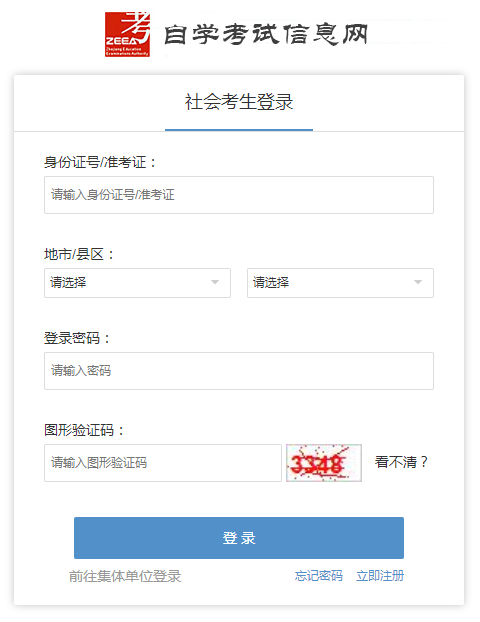Open the first 地市 请选择 dropdown
The image size is (480, 622).
pos(137,283)
